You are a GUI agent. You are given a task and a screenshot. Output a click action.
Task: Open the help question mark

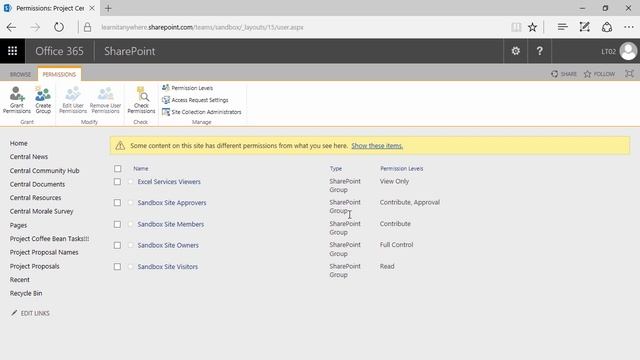(x=539, y=51)
